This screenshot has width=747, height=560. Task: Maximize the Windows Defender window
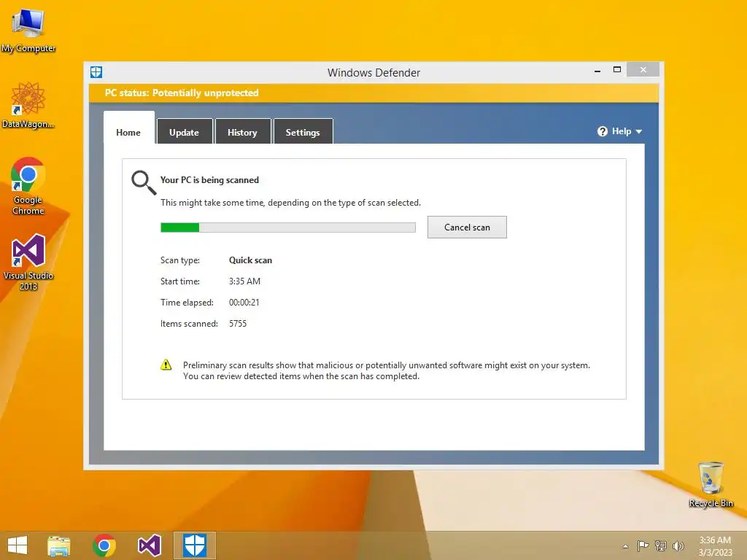click(x=617, y=69)
